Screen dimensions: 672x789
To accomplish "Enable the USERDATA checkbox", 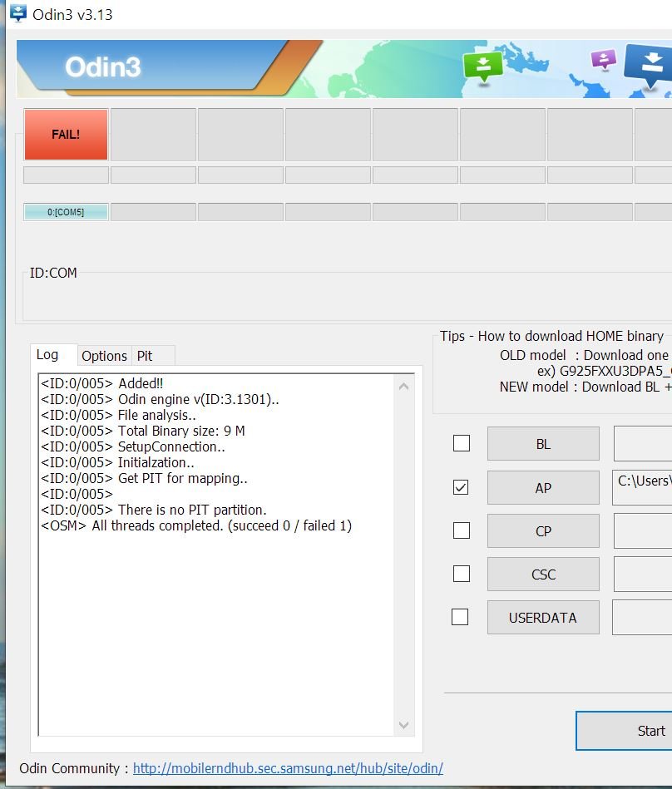I will coord(460,617).
